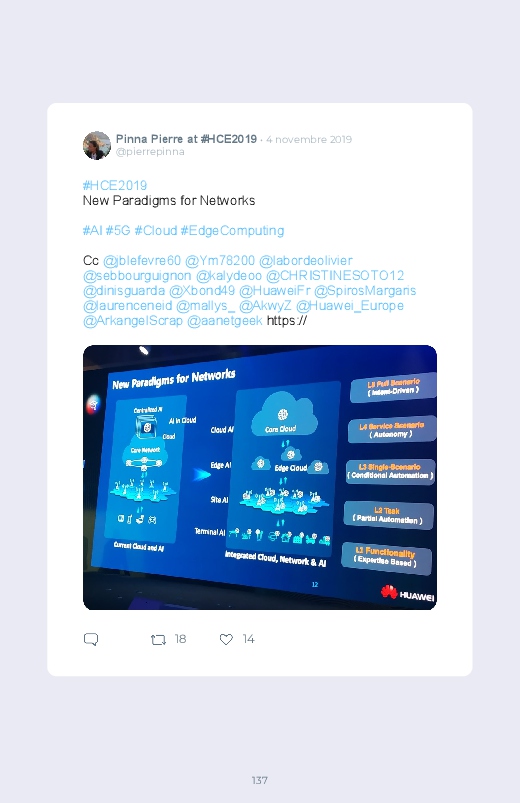Open the @HuaweiFr mention
The image size is (520, 803).
(x=275, y=291)
